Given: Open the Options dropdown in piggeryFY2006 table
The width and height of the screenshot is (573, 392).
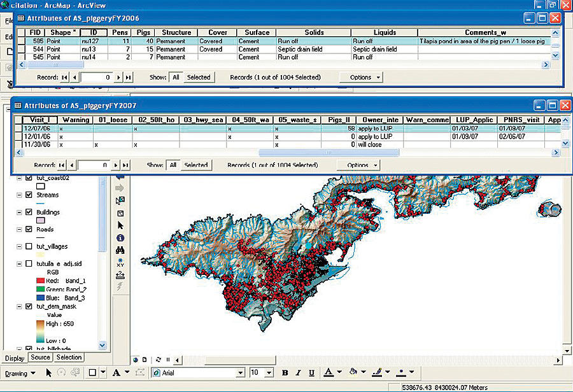Looking at the screenshot, I should [361, 77].
